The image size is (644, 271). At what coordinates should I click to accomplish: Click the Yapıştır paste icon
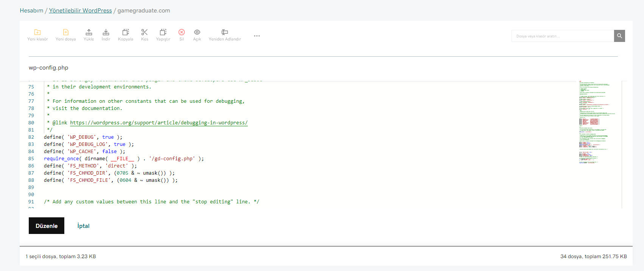pyautogui.click(x=163, y=32)
